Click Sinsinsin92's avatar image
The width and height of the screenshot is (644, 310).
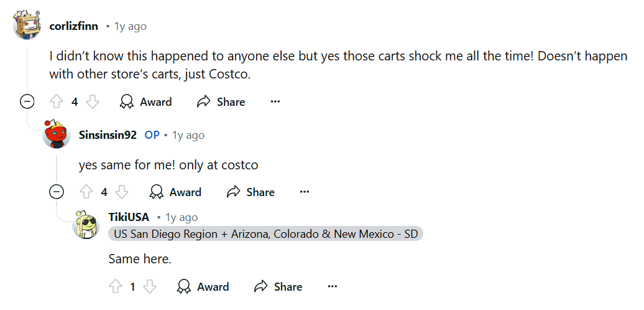click(57, 134)
